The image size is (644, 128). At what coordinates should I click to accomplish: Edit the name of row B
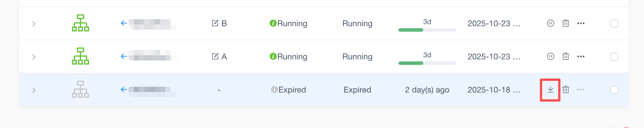click(215, 23)
